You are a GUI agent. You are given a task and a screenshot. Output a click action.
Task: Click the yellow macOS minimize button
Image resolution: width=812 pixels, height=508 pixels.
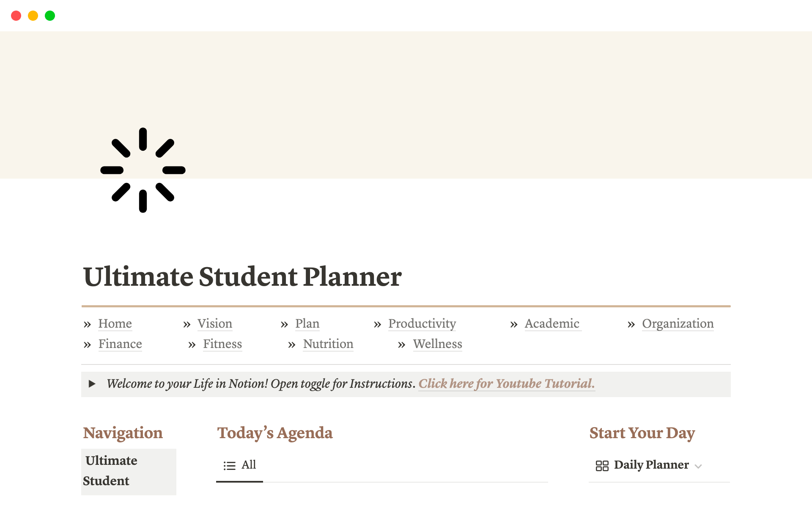(33, 16)
